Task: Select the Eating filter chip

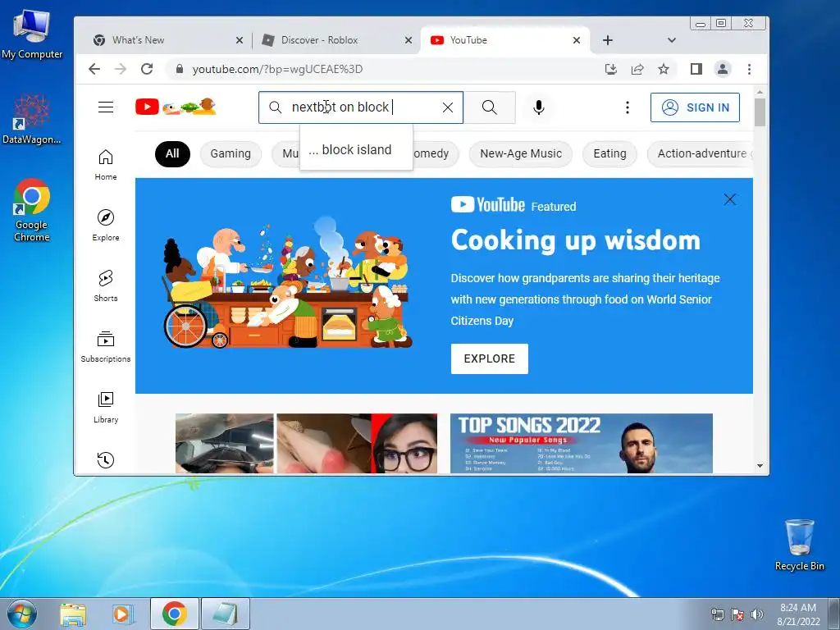Action: pos(609,153)
